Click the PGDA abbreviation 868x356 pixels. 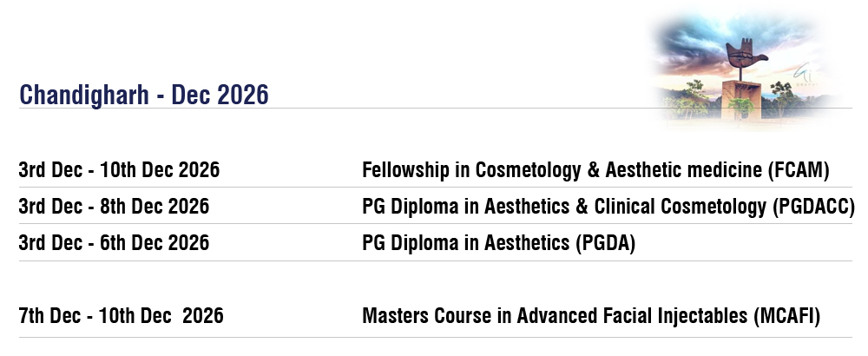click(606, 243)
